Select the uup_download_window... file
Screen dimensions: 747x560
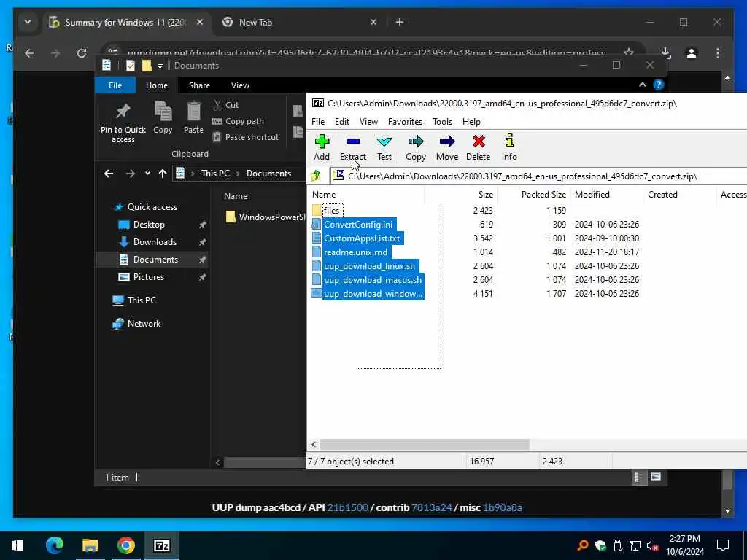click(x=373, y=294)
